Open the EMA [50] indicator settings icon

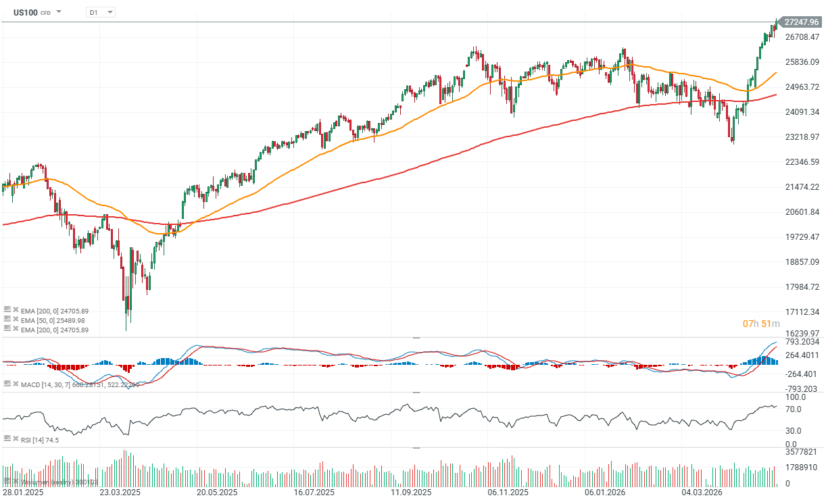coord(7,319)
